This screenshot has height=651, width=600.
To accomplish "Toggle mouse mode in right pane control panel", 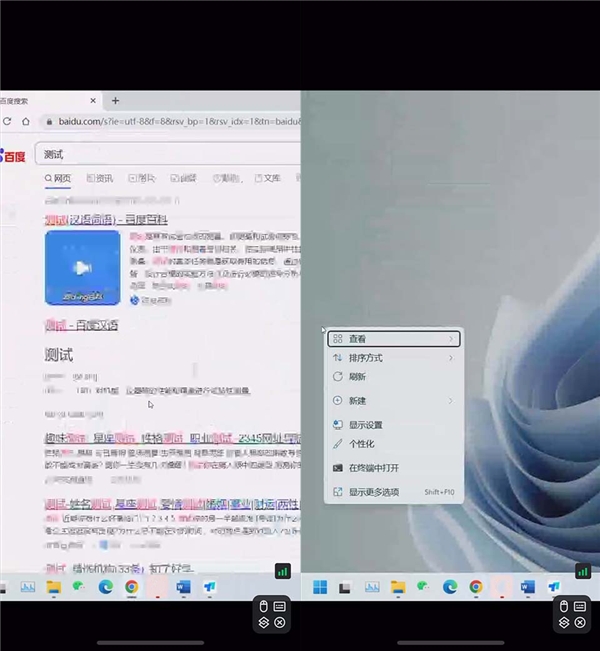I will click(x=563, y=607).
